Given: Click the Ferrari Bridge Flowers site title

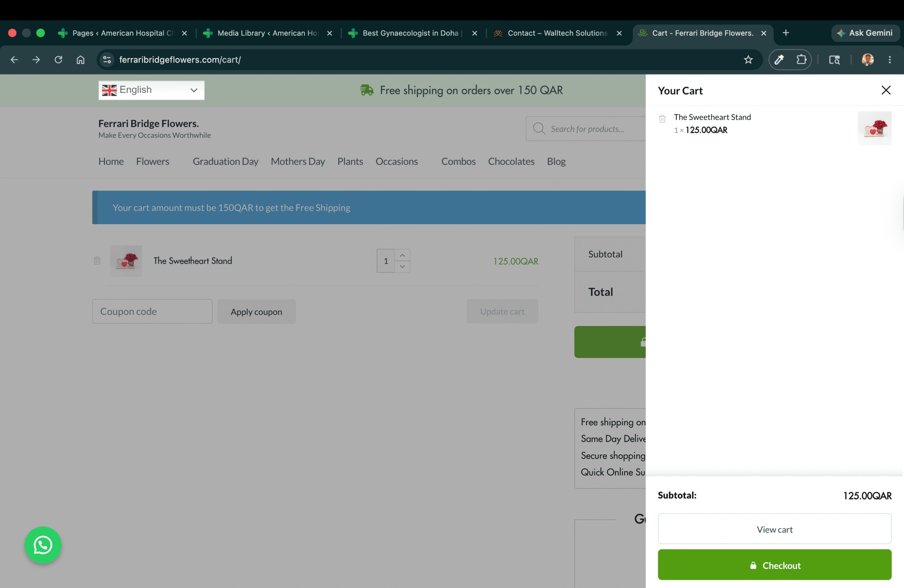Looking at the screenshot, I should coord(149,124).
